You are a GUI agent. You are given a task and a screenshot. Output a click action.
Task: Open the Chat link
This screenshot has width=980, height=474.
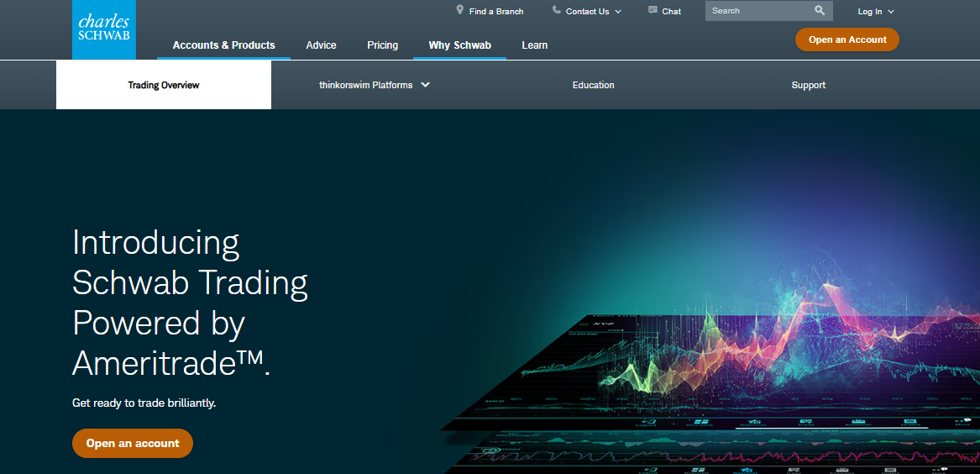click(x=671, y=11)
